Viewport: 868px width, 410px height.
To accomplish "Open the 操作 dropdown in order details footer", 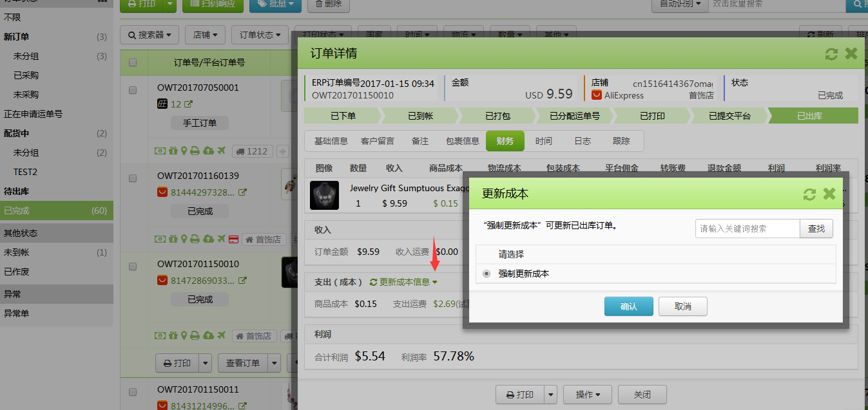I will (588, 395).
